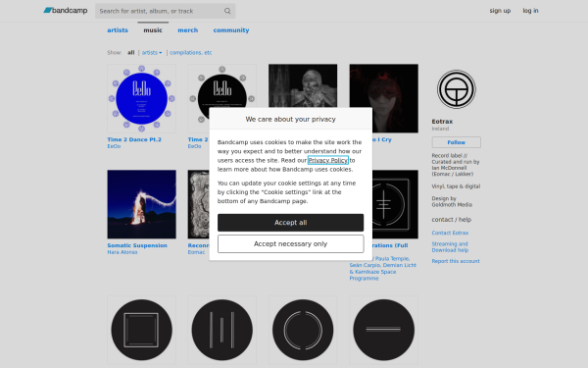Click Report this account

[x=456, y=261]
